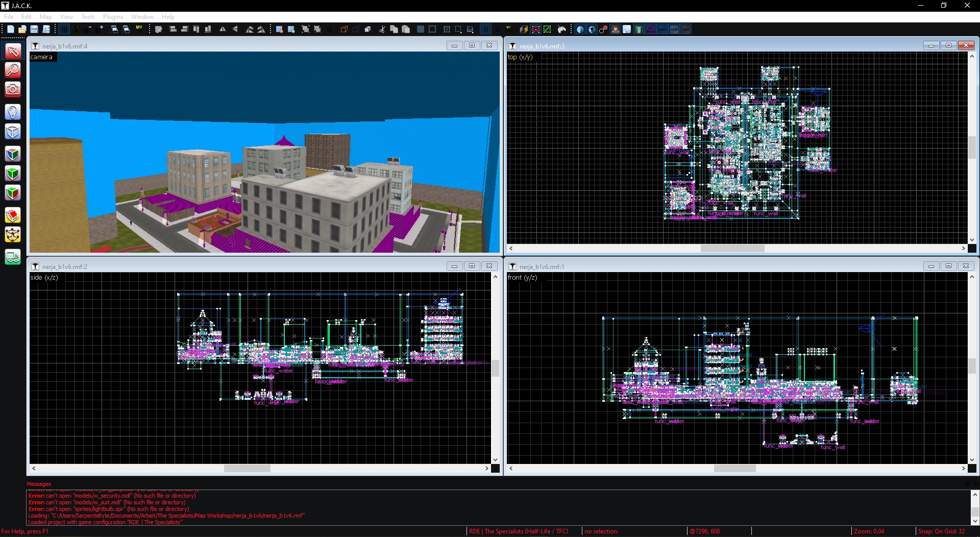Toggle texture lock 'tl' button
Screen dimensions: 980x537
click(485, 30)
